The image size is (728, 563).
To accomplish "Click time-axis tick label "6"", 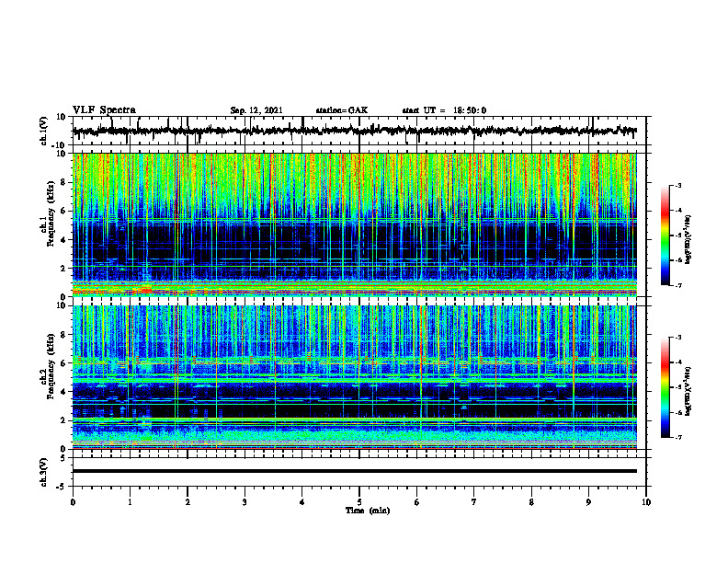I will tap(417, 502).
